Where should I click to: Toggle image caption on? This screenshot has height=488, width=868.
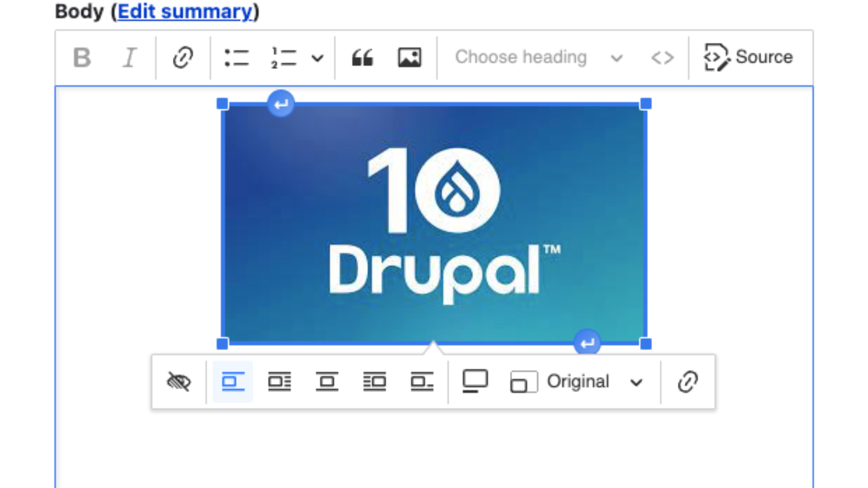(x=475, y=381)
